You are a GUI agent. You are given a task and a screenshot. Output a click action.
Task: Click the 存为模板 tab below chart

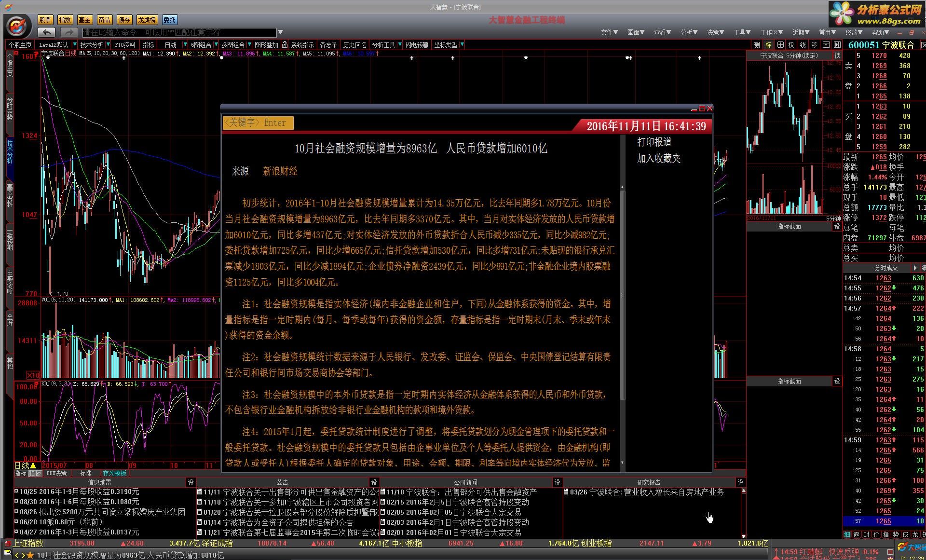(x=114, y=473)
